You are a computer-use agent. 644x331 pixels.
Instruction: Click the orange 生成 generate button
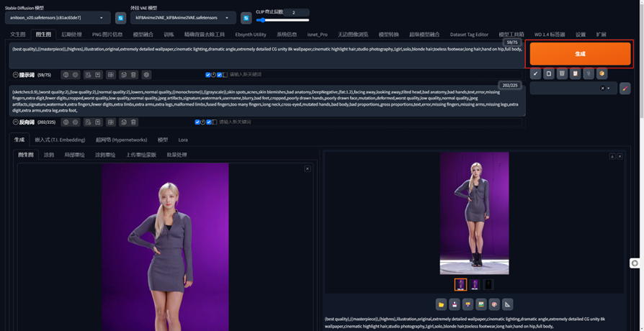[580, 54]
